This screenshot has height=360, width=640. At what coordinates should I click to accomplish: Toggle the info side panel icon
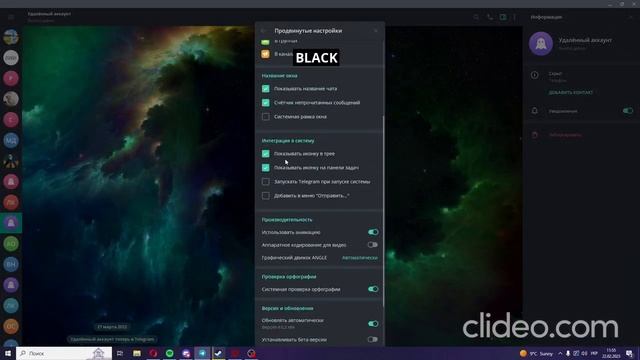tap(503, 17)
